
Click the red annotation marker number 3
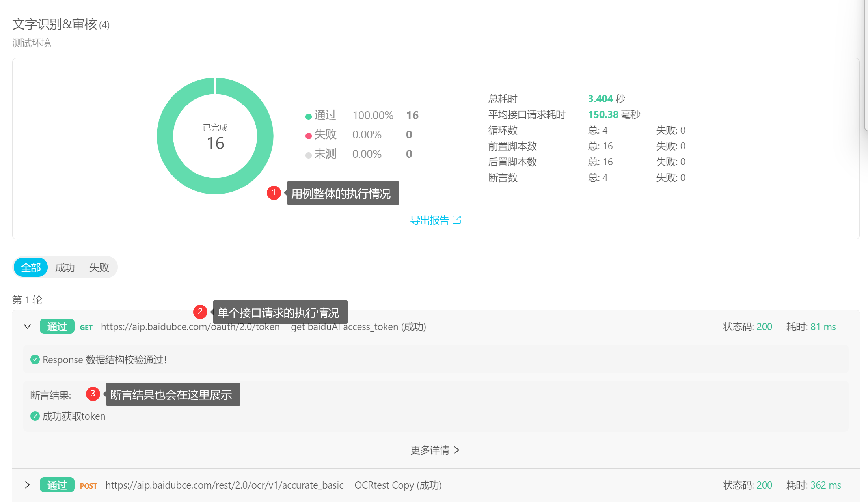(93, 394)
